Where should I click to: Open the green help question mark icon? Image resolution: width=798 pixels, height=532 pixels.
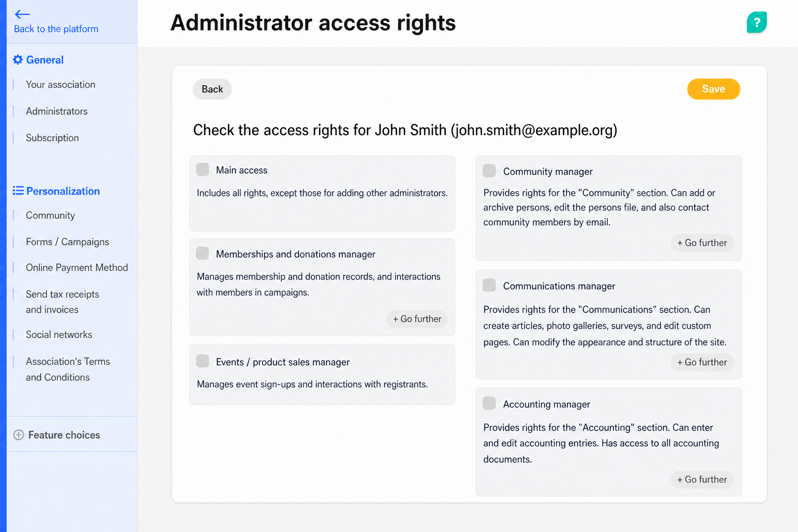[x=757, y=22]
